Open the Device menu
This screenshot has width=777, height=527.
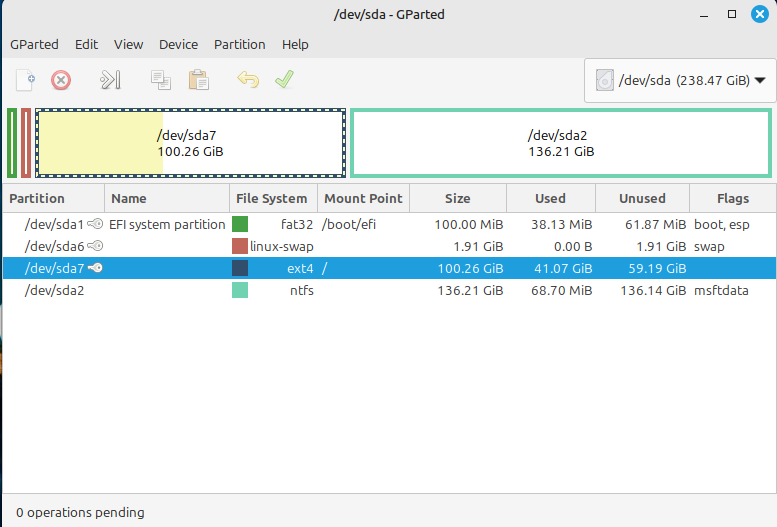click(178, 45)
